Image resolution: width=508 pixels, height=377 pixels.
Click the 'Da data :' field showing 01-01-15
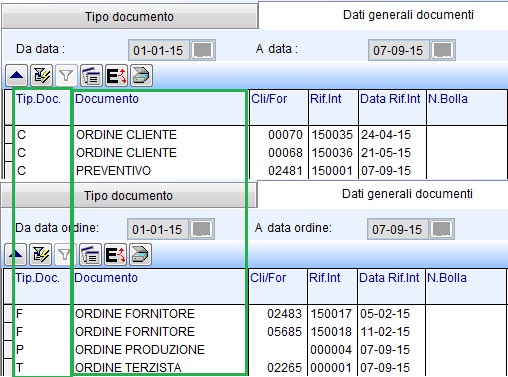[159, 50]
